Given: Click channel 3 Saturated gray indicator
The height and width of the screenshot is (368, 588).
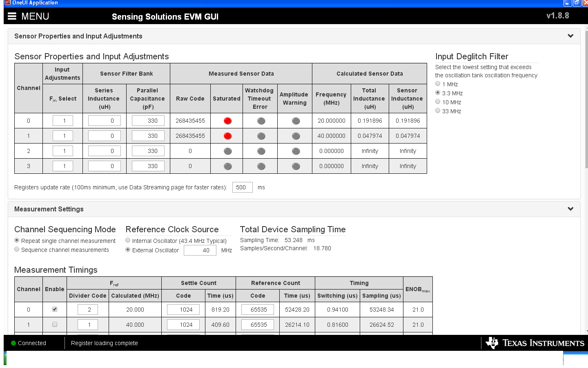Looking at the screenshot, I should (228, 166).
